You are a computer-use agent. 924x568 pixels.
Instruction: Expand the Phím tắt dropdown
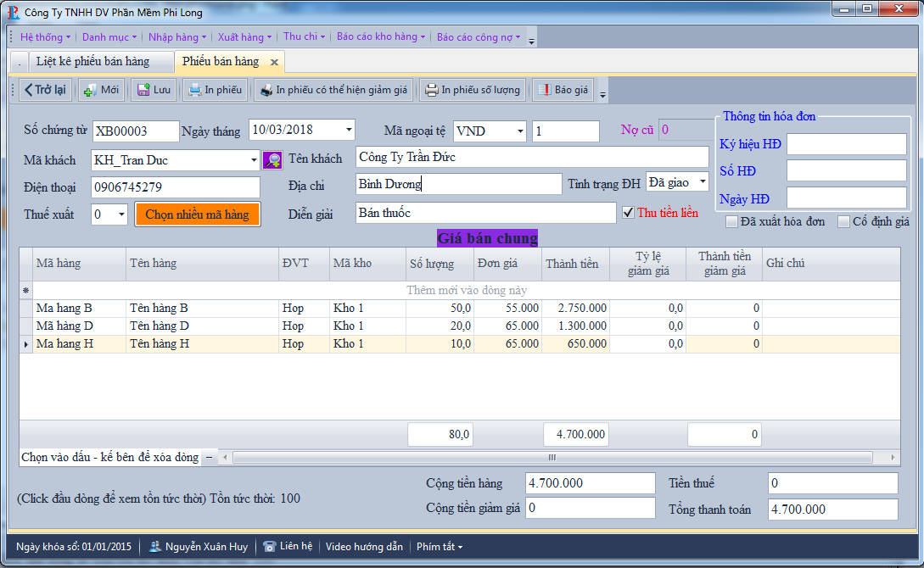[x=440, y=547]
